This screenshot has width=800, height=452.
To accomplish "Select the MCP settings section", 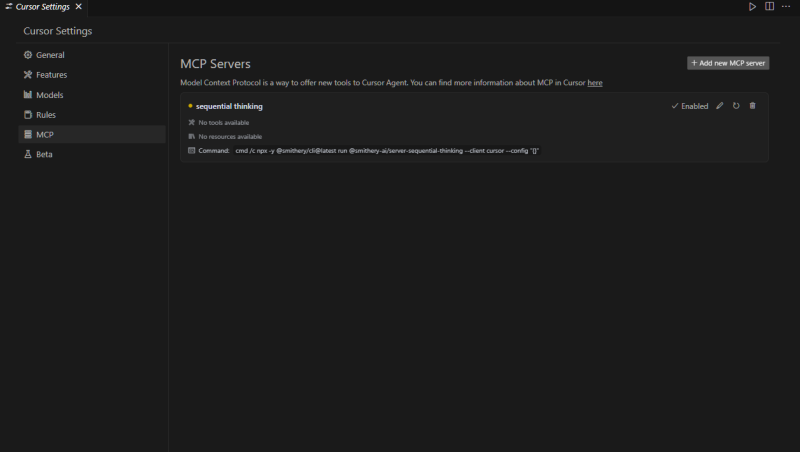I will (x=92, y=135).
